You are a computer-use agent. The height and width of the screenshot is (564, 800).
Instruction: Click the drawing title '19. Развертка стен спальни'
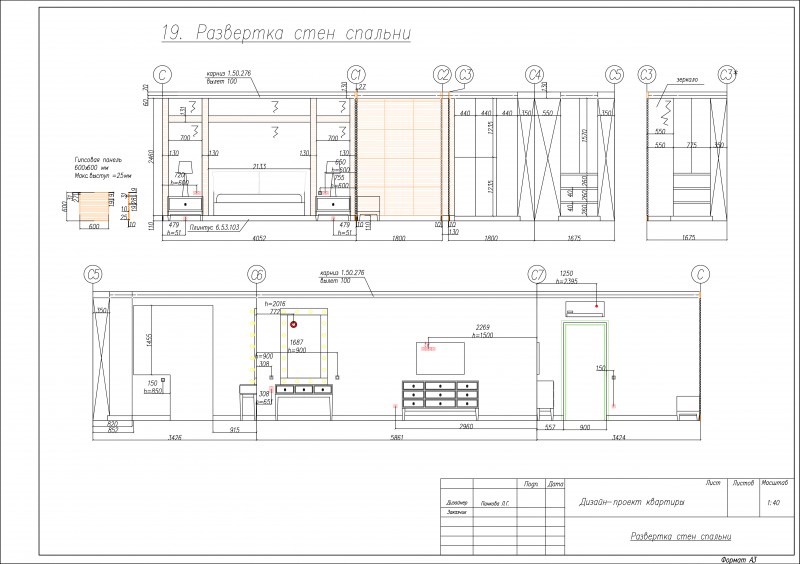pyautogui.click(x=286, y=33)
